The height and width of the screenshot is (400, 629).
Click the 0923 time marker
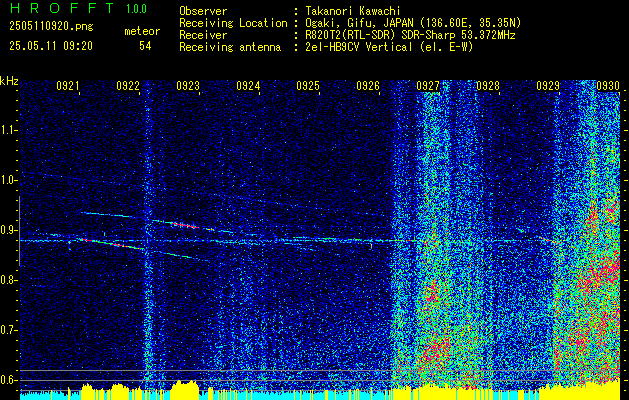[188, 86]
